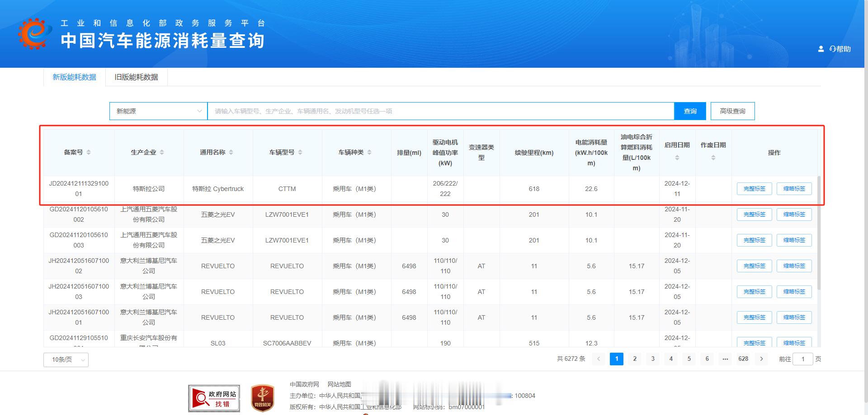Viewport: 868px width, 415px height.
Task: Click the previous page arrow
Action: pos(599,359)
